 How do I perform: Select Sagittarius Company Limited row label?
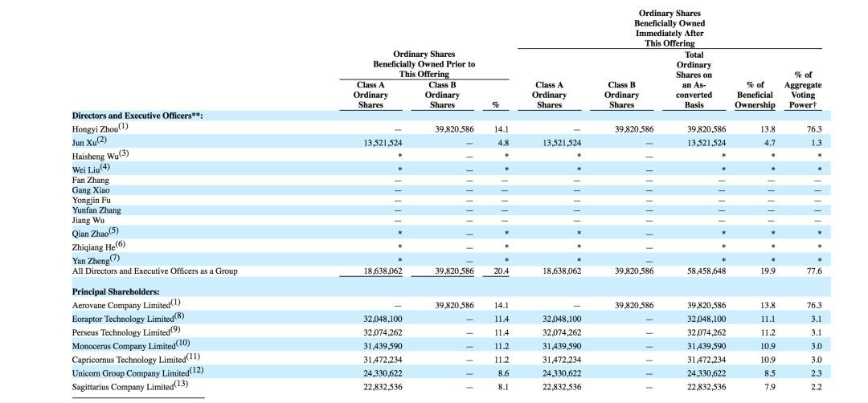128,387
